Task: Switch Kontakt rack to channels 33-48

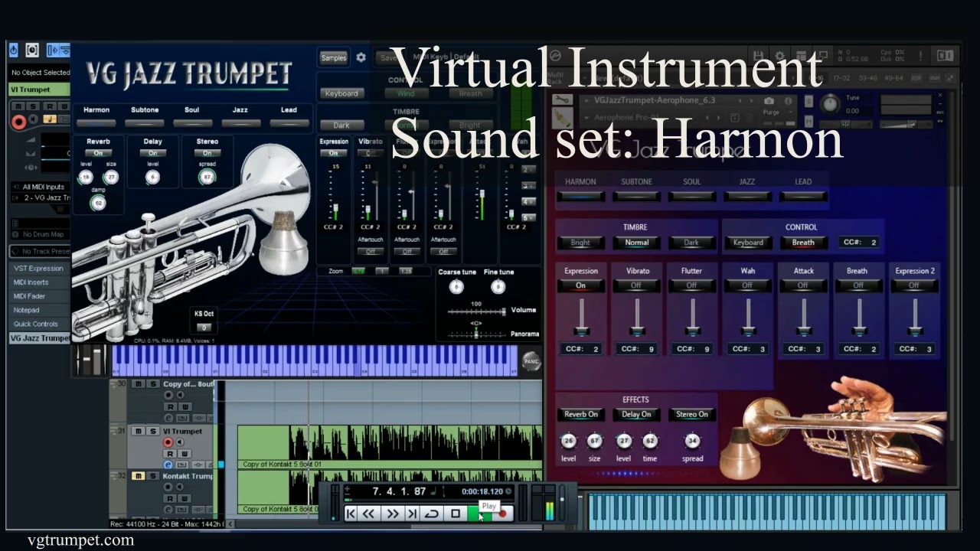Action: [x=868, y=78]
